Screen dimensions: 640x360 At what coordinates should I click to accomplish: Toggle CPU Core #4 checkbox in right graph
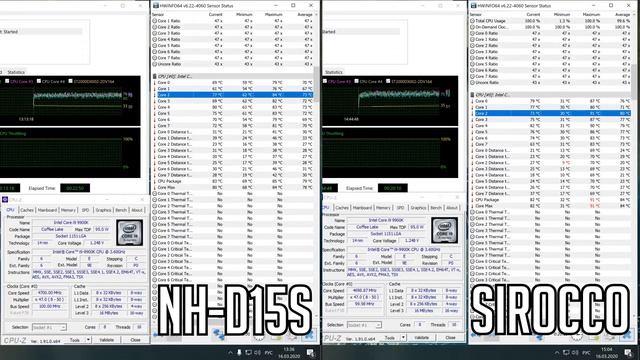pos(356,81)
